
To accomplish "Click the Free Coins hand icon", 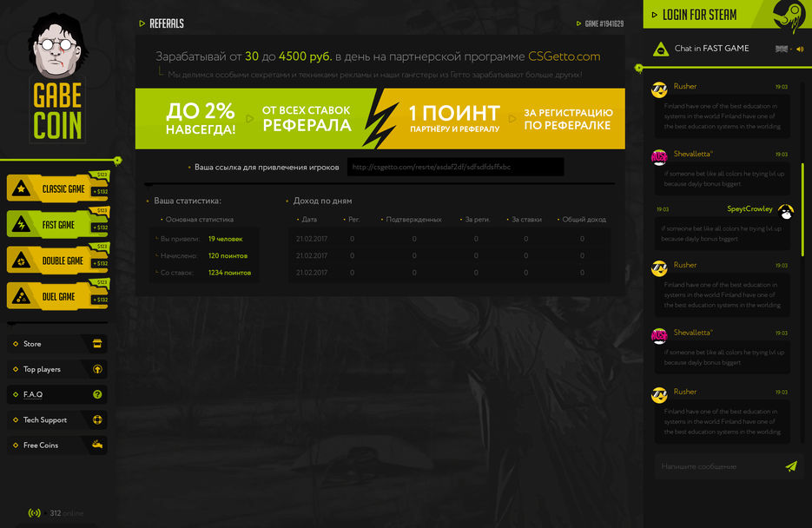I will click(x=97, y=445).
